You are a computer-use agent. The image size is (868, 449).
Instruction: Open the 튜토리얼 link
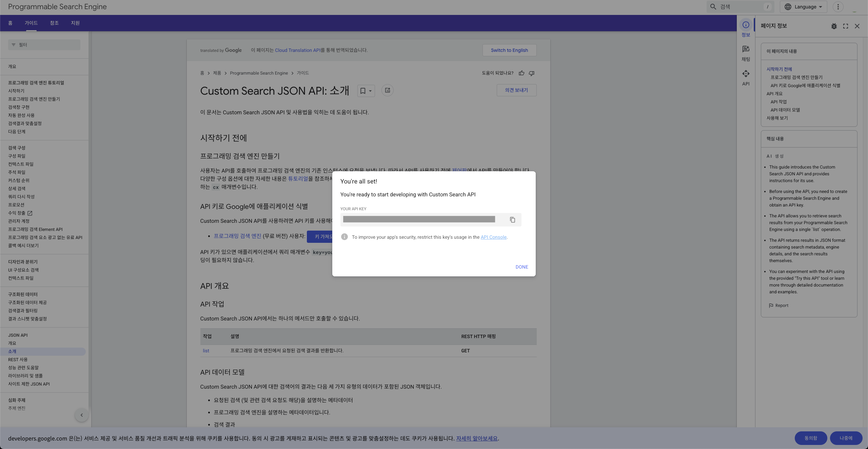(x=298, y=179)
